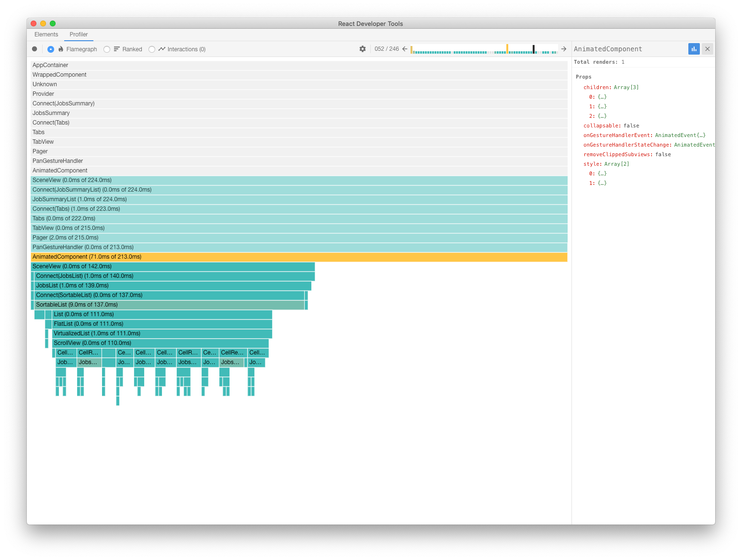The width and height of the screenshot is (742, 560).
Task: Click the line-chart icon beside Interactions
Action: 161,49
